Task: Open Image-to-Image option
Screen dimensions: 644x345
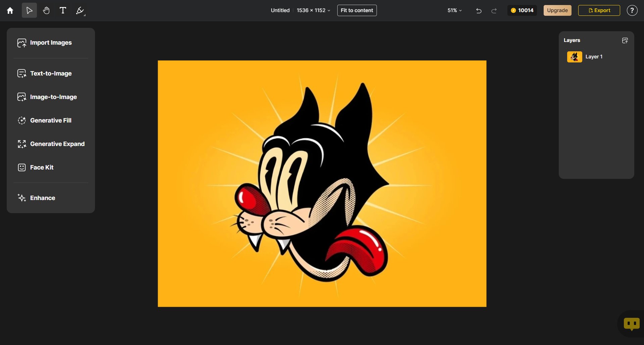Action: tap(51, 97)
